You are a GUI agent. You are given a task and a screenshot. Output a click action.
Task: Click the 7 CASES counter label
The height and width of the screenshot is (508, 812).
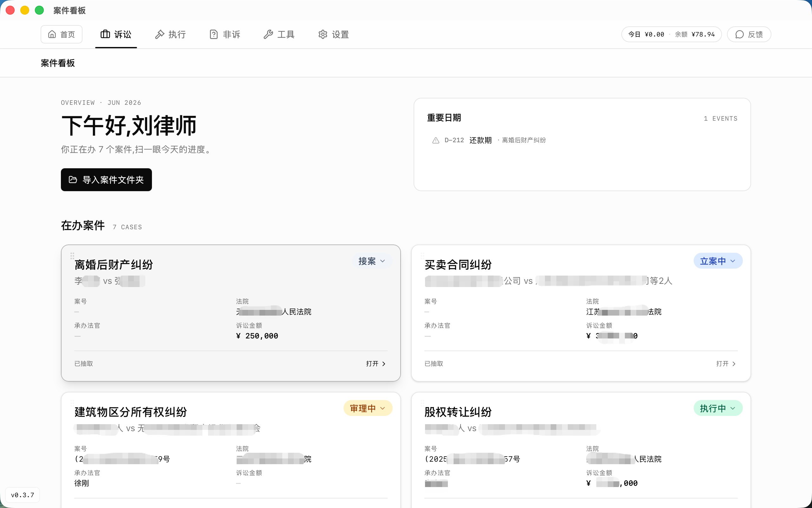pyautogui.click(x=127, y=227)
